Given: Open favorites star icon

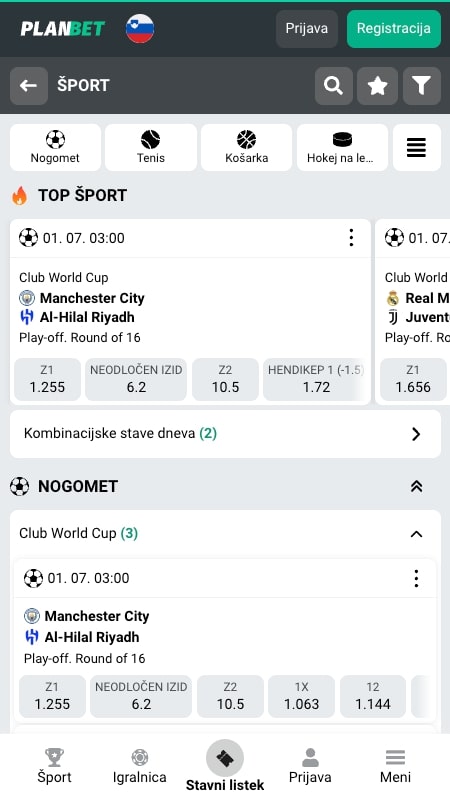Looking at the screenshot, I should (x=378, y=86).
